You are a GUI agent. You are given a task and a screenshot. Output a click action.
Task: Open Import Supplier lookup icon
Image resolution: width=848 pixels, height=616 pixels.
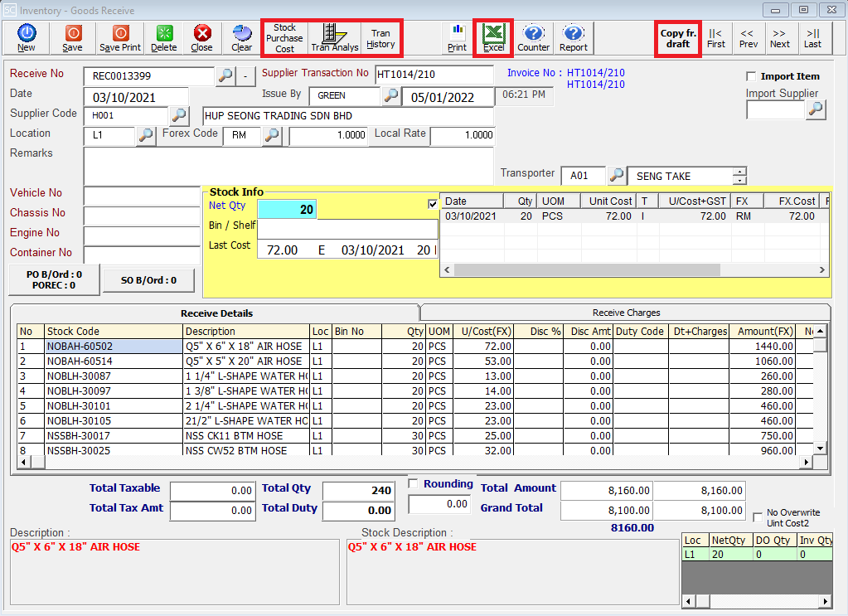click(x=816, y=109)
